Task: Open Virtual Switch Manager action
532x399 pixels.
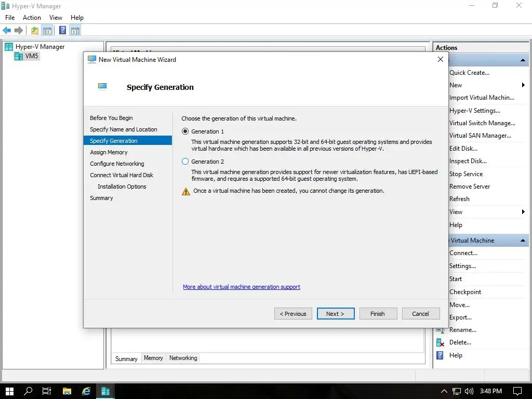Action: pos(483,123)
